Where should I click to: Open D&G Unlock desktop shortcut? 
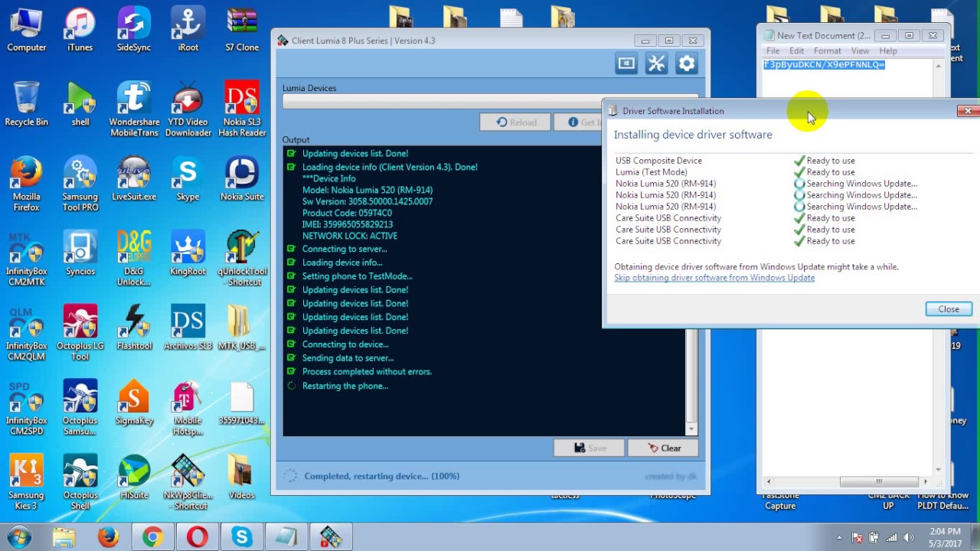pyautogui.click(x=134, y=259)
